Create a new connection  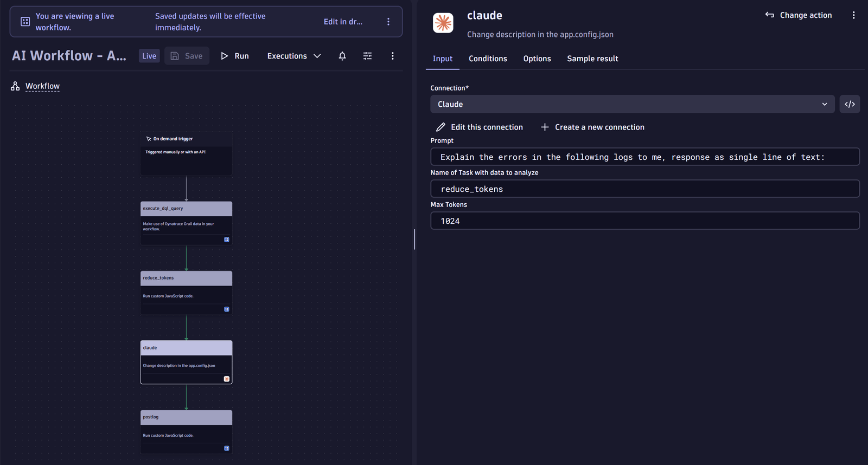click(592, 127)
